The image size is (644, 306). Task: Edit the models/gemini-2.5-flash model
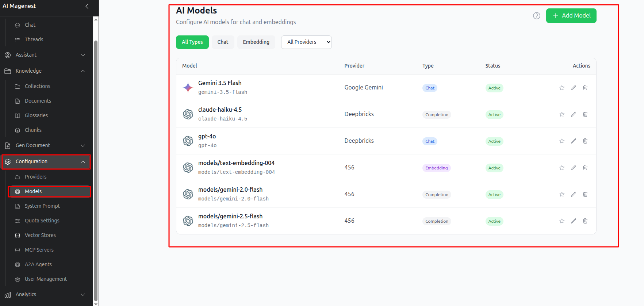click(x=574, y=221)
